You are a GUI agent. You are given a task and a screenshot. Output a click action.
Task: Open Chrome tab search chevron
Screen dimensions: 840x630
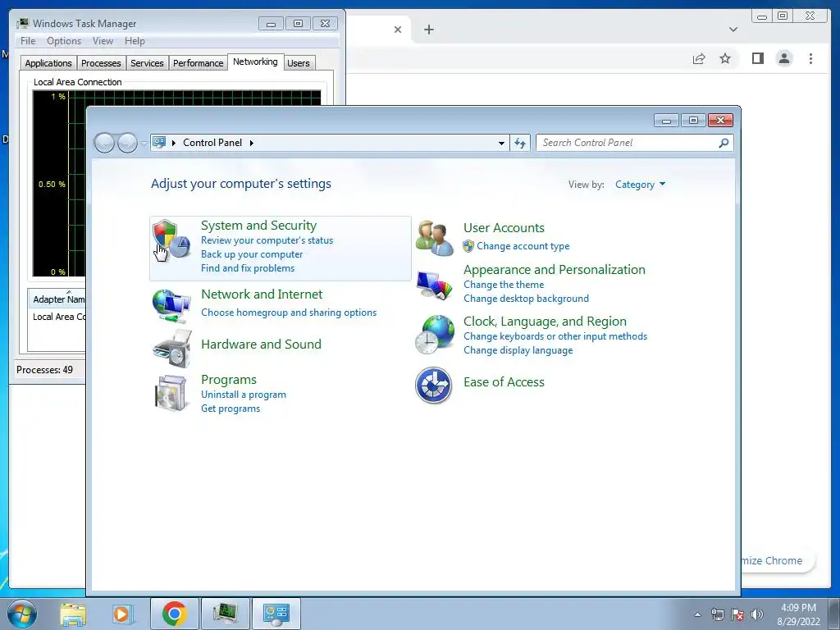pos(733,30)
